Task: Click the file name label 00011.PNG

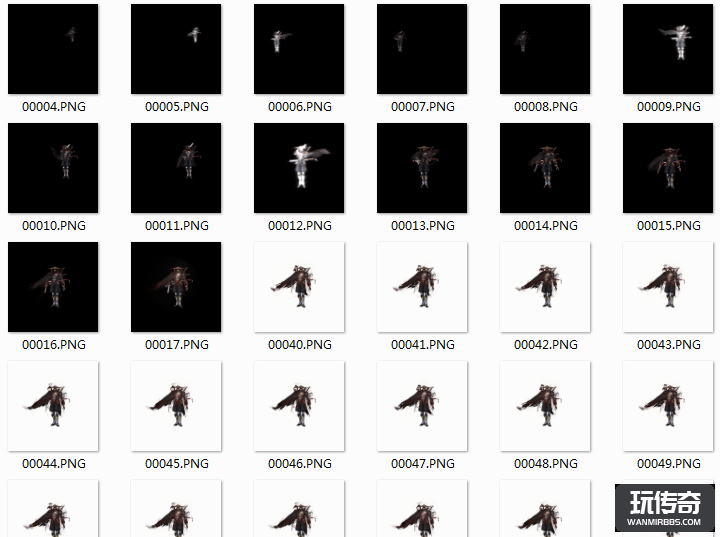Action: tap(177, 226)
